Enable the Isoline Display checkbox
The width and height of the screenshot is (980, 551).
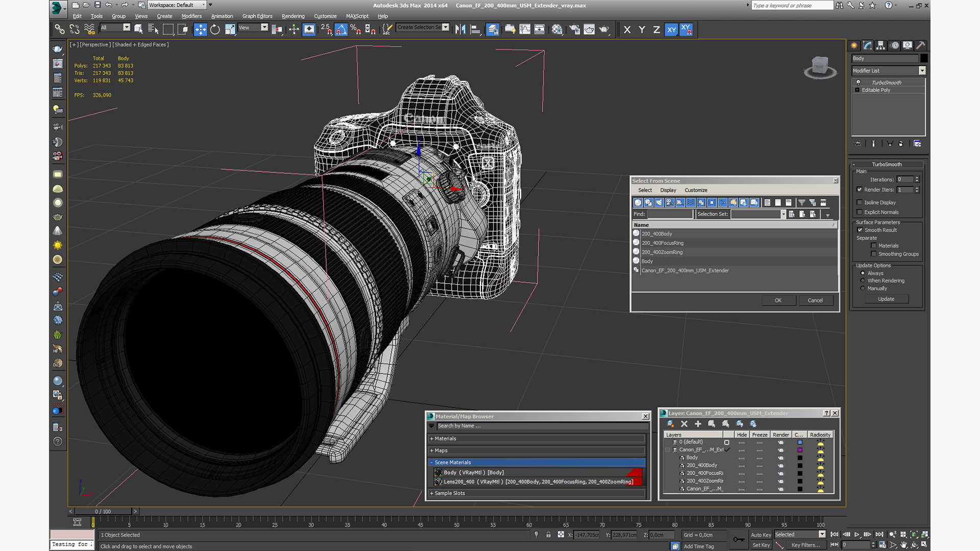click(860, 203)
